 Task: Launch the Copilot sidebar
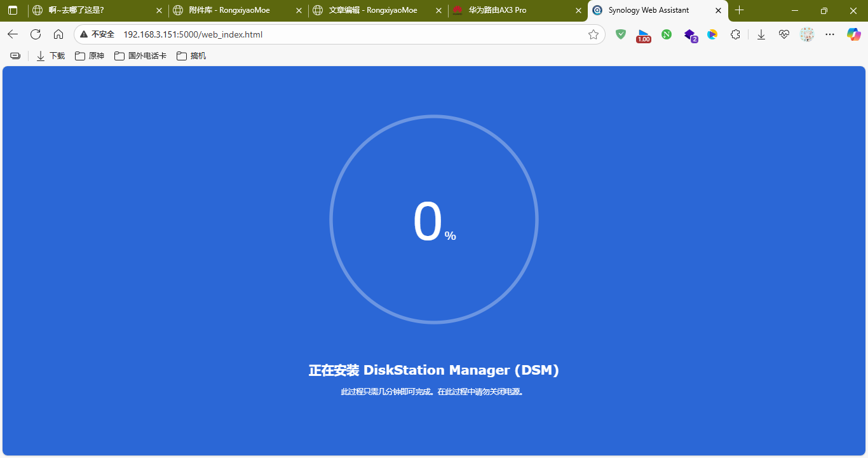point(853,34)
